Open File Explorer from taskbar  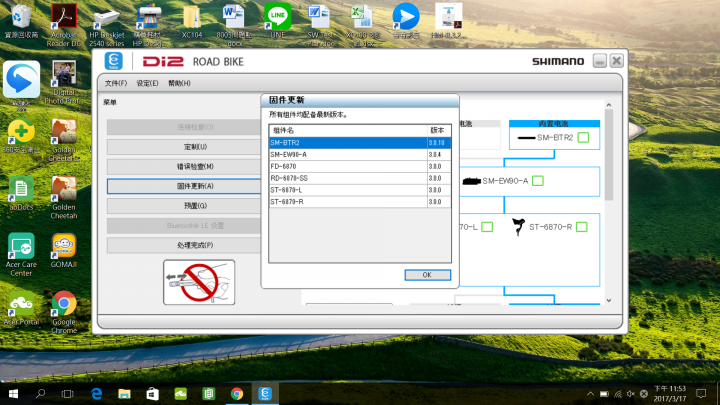click(x=124, y=394)
